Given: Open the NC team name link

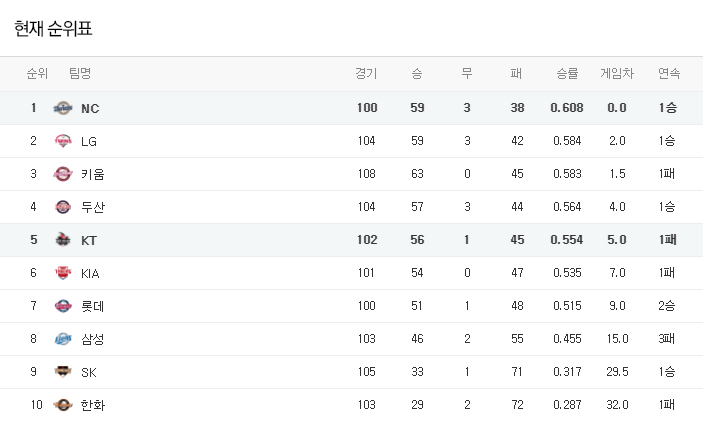Looking at the screenshot, I should point(90,108).
